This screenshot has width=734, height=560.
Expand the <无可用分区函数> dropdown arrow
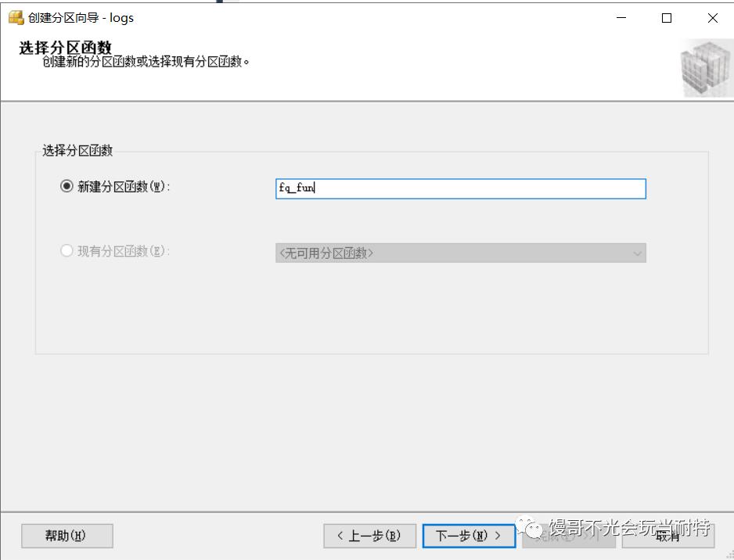tap(637, 253)
